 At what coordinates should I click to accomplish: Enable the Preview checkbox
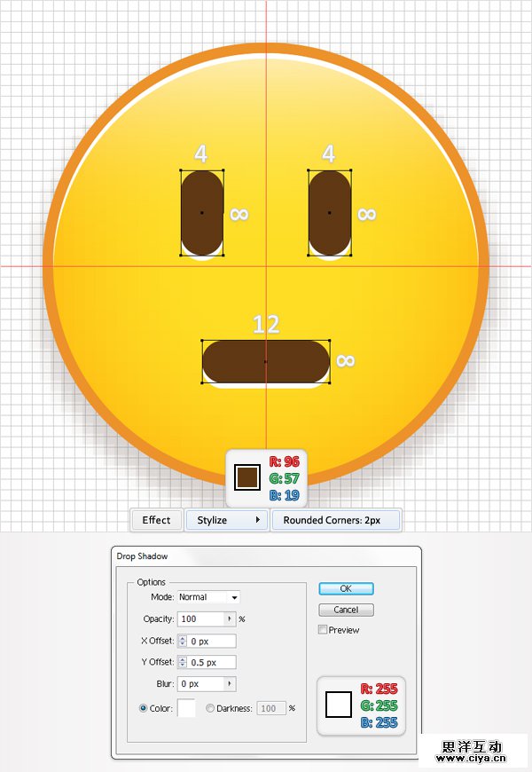point(323,630)
